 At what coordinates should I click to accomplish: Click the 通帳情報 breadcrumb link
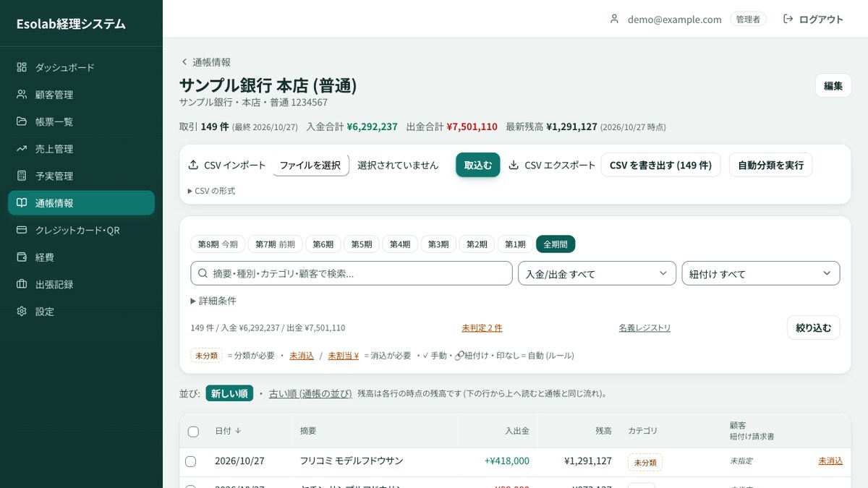coord(211,62)
